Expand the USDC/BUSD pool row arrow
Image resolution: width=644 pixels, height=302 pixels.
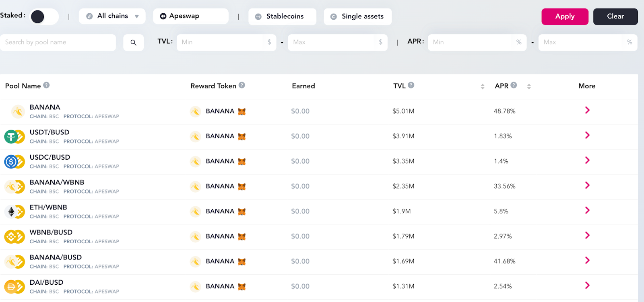pyautogui.click(x=587, y=160)
